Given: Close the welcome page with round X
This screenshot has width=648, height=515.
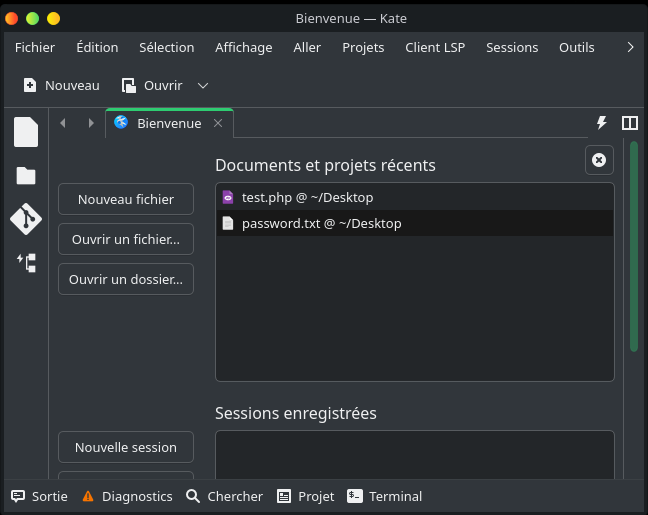Looking at the screenshot, I should pyautogui.click(x=598, y=160).
